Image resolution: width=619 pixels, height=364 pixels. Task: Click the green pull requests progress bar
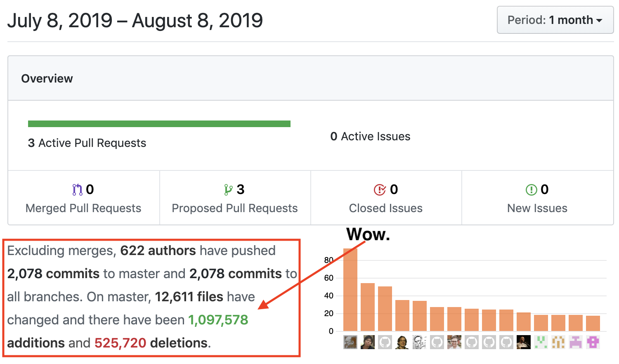tap(159, 123)
